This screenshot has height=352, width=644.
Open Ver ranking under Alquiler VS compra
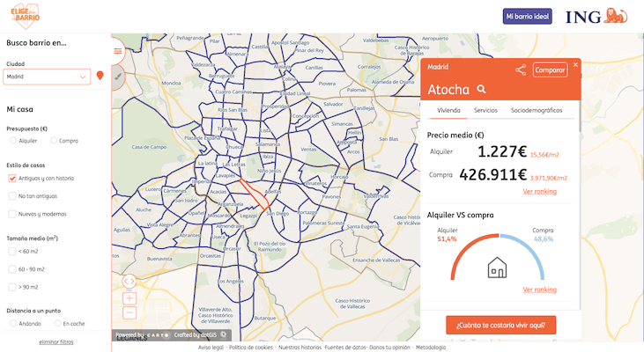click(x=540, y=290)
